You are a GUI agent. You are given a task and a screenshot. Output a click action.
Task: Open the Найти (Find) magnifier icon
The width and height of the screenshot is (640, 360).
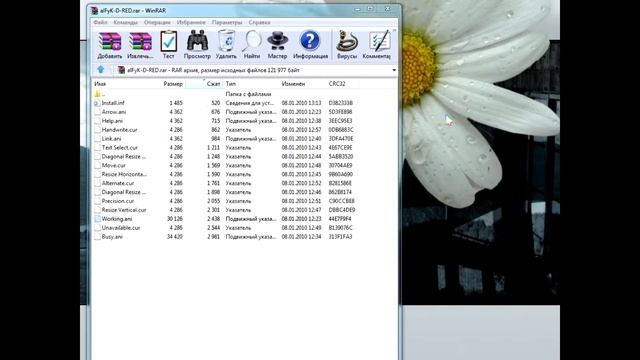tap(252, 41)
